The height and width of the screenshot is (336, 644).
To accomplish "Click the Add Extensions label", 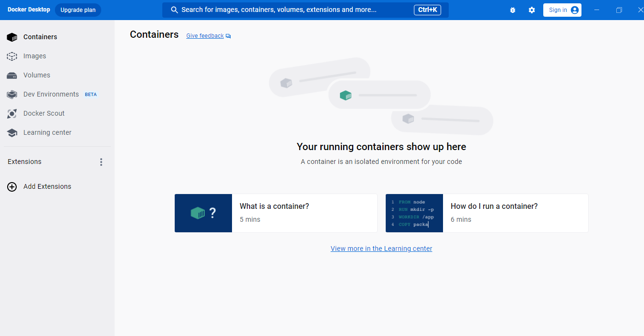I will (47, 186).
